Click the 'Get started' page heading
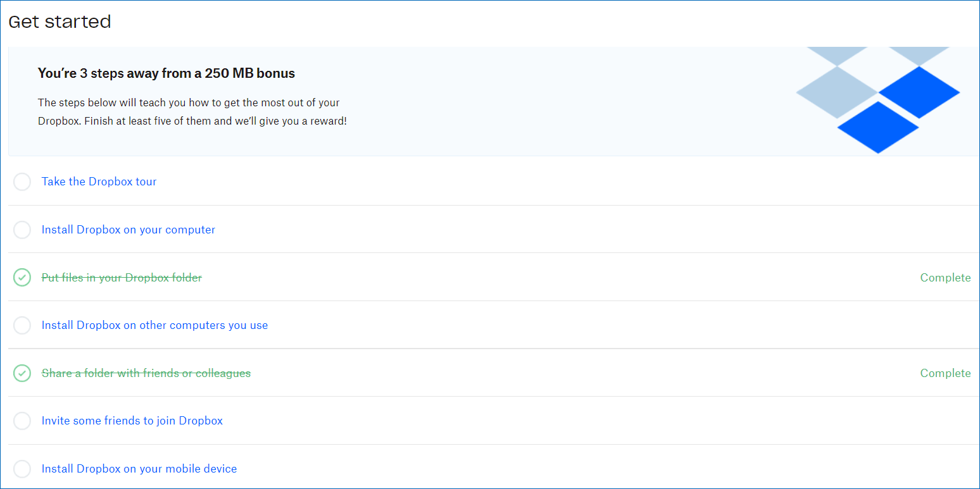 tap(60, 22)
